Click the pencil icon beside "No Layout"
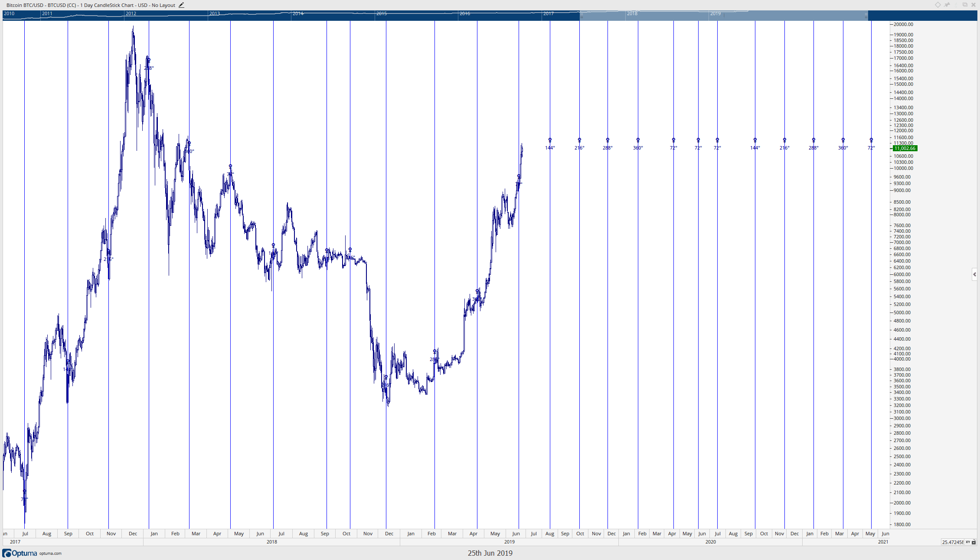This screenshot has width=980, height=560. coord(181,5)
